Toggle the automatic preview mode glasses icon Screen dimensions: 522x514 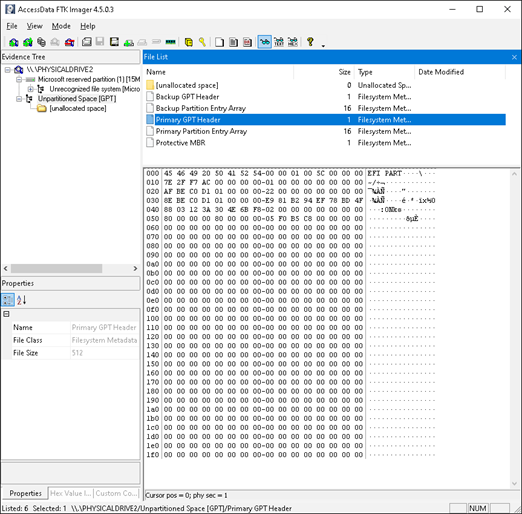(264, 42)
